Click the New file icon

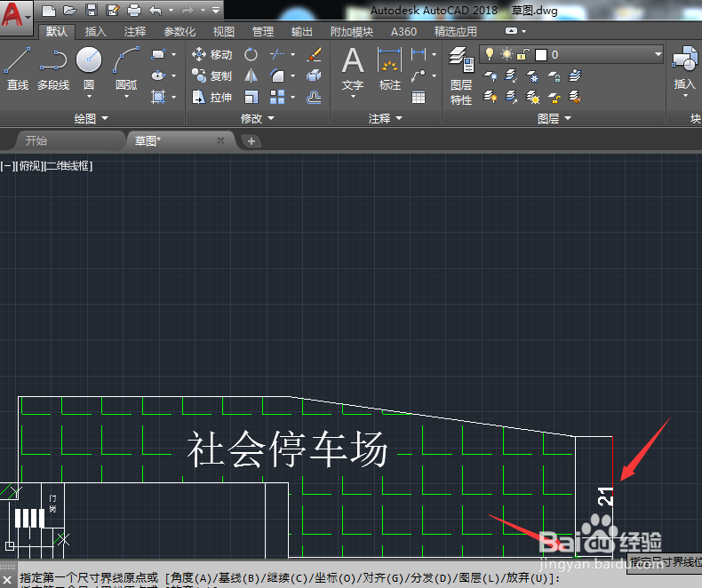coord(48,10)
